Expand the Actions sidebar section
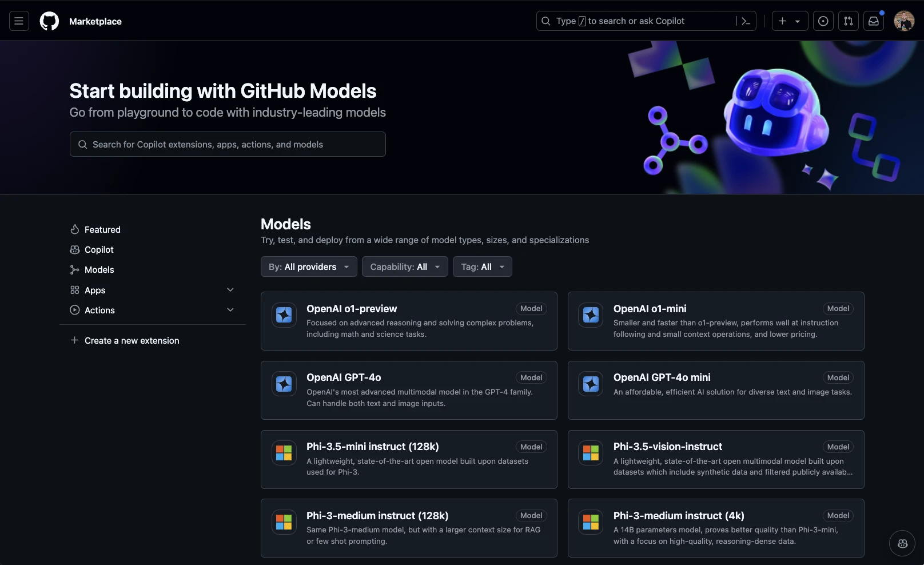Screen dimensions: 924x565 click(x=230, y=310)
